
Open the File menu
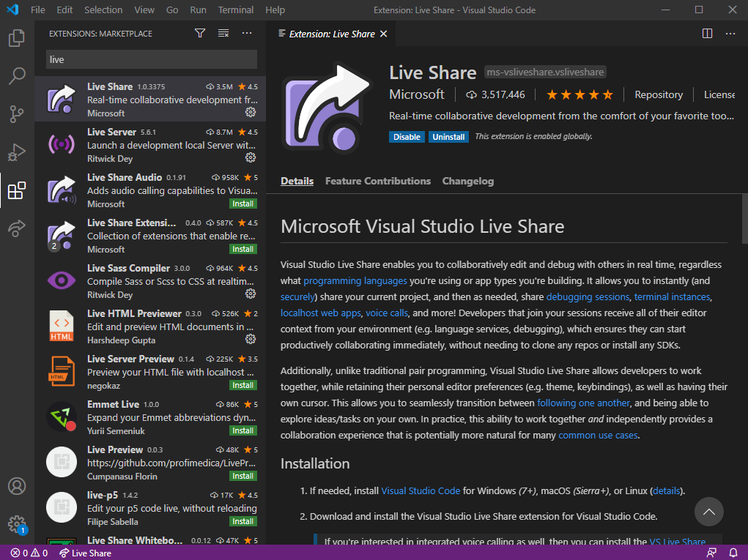coord(37,10)
